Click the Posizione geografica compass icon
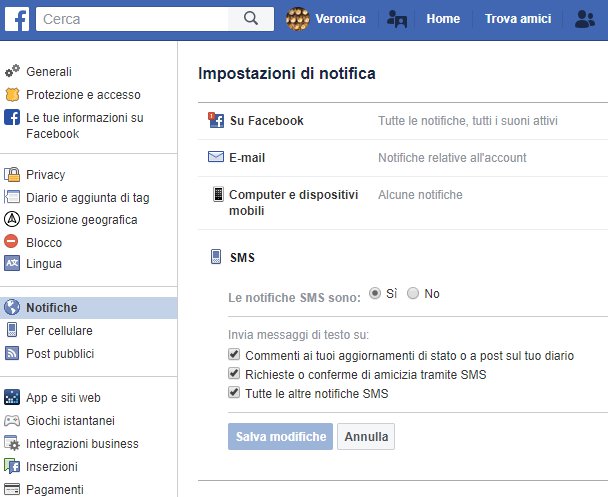The height and width of the screenshot is (497, 608). tap(12, 219)
